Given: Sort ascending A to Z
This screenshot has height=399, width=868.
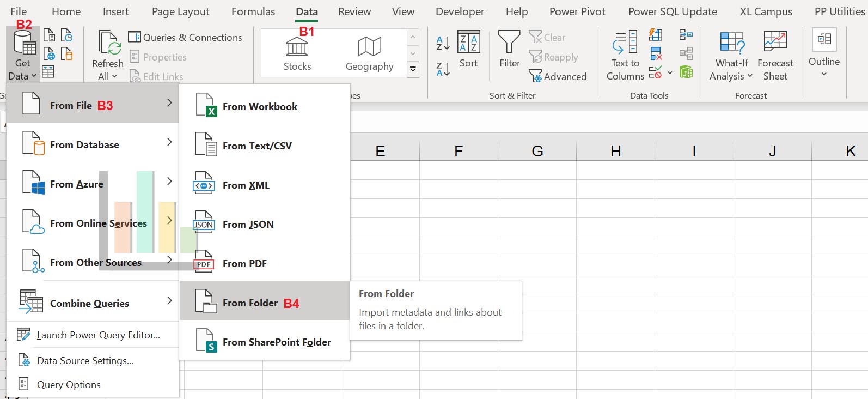Looking at the screenshot, I should click(x=443, y=43).
